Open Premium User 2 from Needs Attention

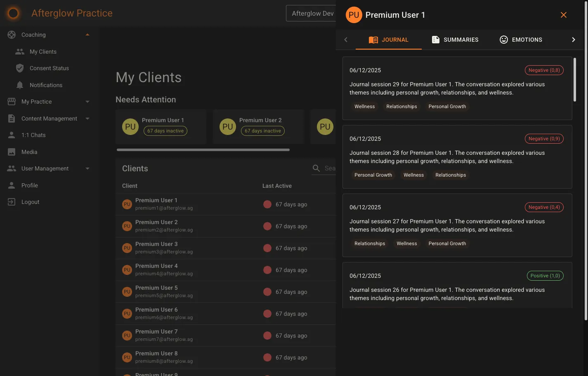tap(258, 126)
